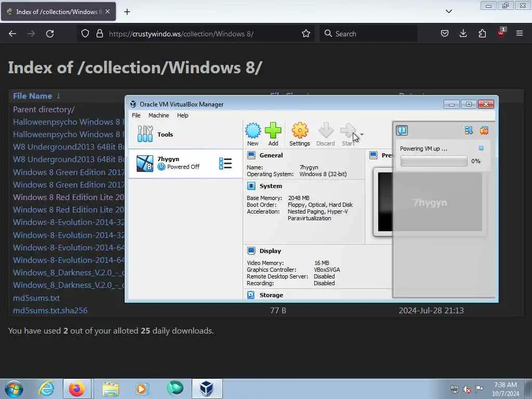This screenshot has height=399, width=532.
Task: Click the site padlock security icon
Action: point(99,34)
